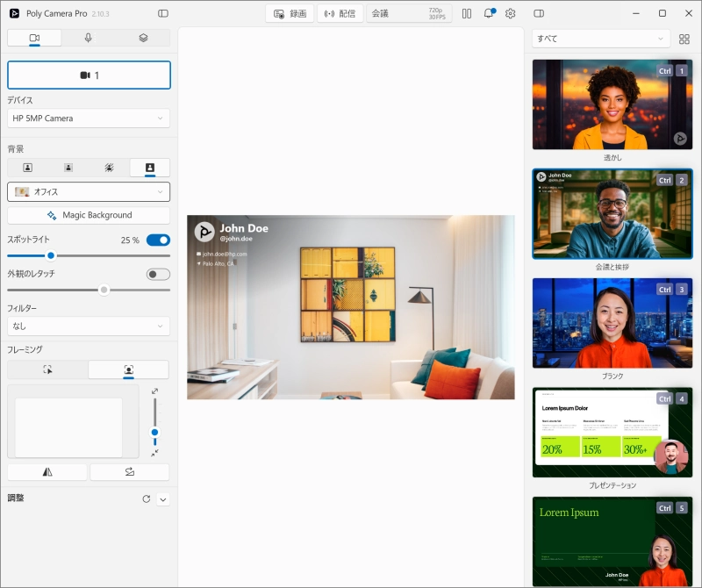702x588 pixels.
Task: Flip the camera image horizontally
Action: click(47, 471)
